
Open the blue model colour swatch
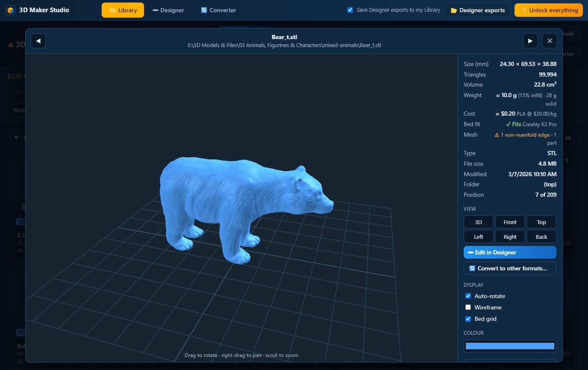(x=510, y=346)
